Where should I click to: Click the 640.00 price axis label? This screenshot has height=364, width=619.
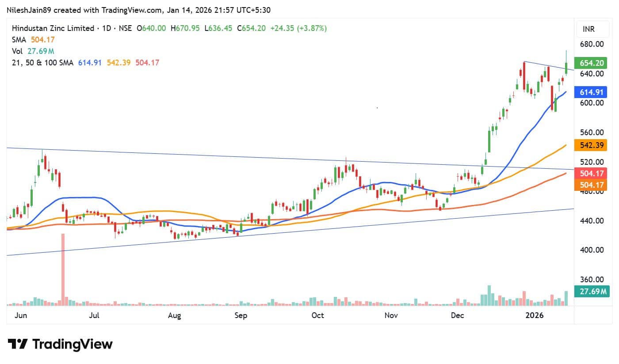(x=592, y=74)
